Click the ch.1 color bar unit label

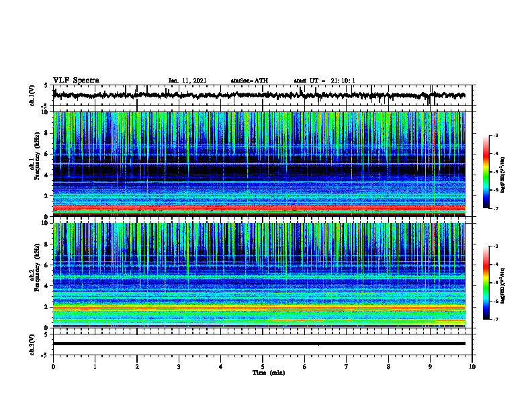click(x=502, y=175)
